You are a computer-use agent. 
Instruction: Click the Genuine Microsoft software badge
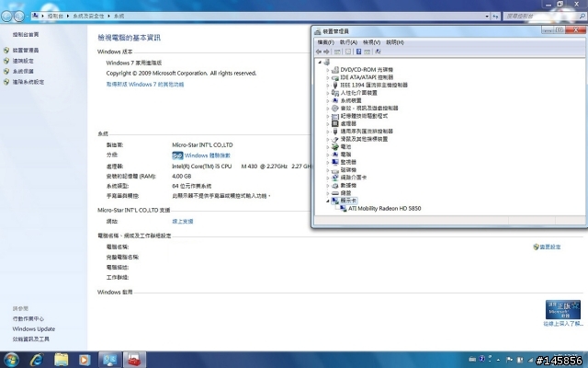[x=562, y=309]
